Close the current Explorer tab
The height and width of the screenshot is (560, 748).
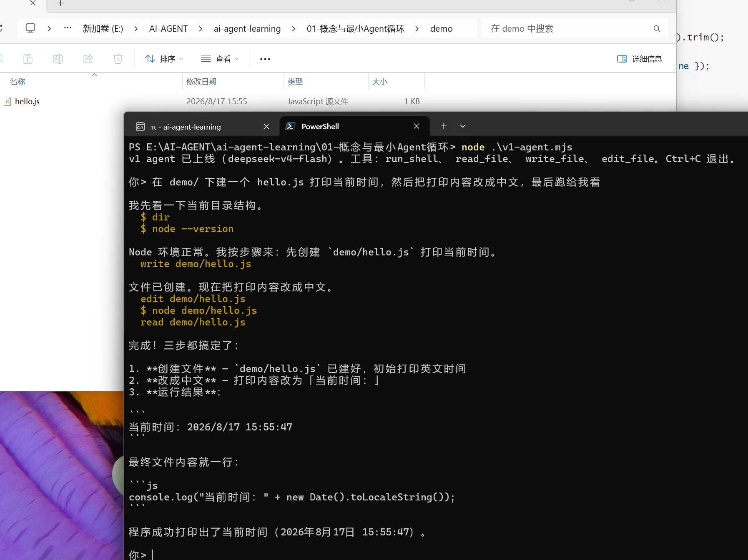coord(33,3)
